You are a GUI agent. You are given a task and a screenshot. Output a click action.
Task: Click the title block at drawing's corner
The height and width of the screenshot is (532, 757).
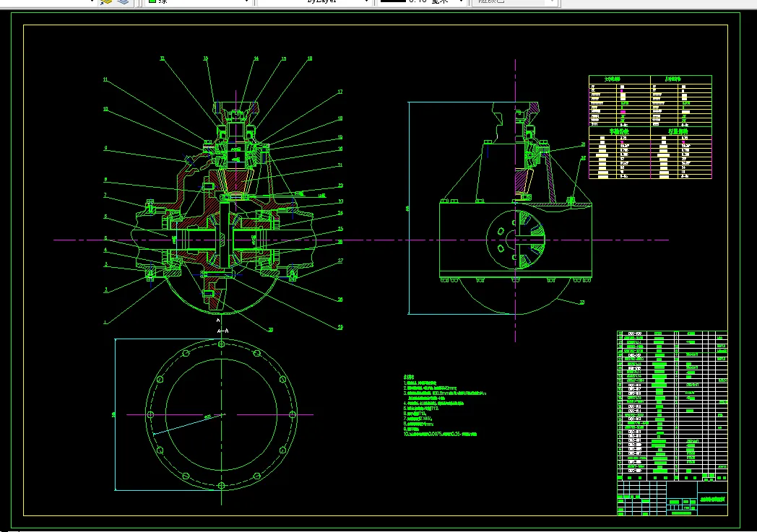point(672,498)
